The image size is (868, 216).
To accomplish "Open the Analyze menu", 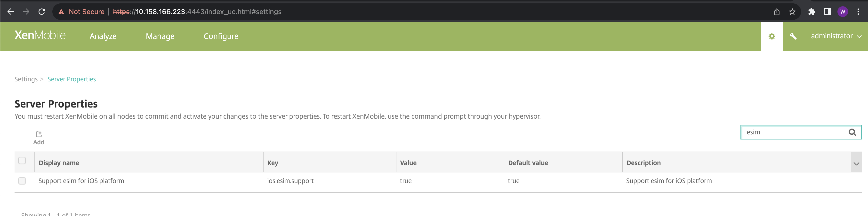I will click(x=103, y=36).
